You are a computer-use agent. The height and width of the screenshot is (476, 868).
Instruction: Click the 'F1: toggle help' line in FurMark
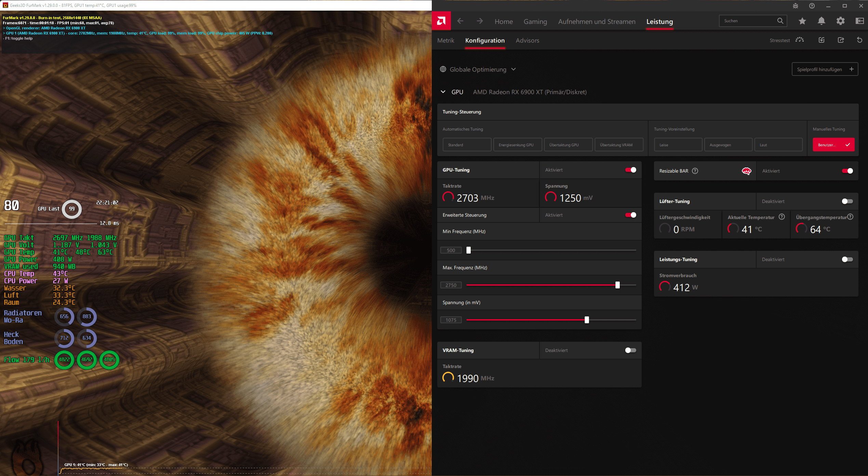click(18, 38)
